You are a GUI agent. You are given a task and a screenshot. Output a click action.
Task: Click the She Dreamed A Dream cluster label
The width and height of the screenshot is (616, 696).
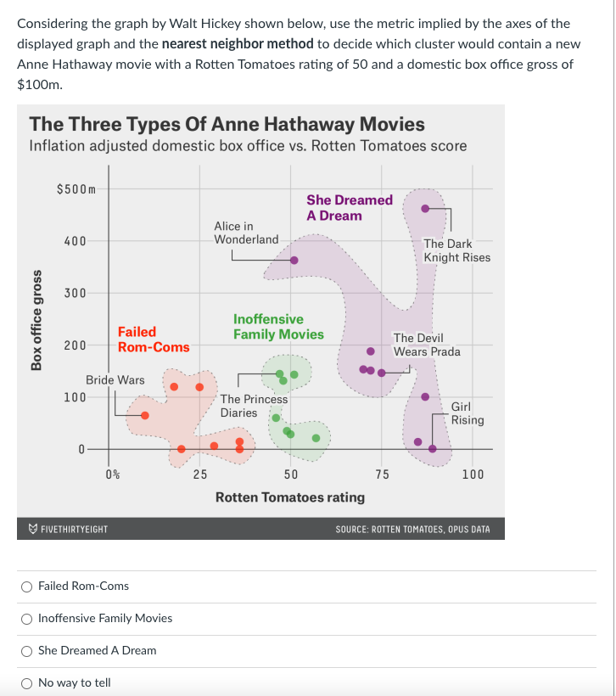[x=349, y=208]
